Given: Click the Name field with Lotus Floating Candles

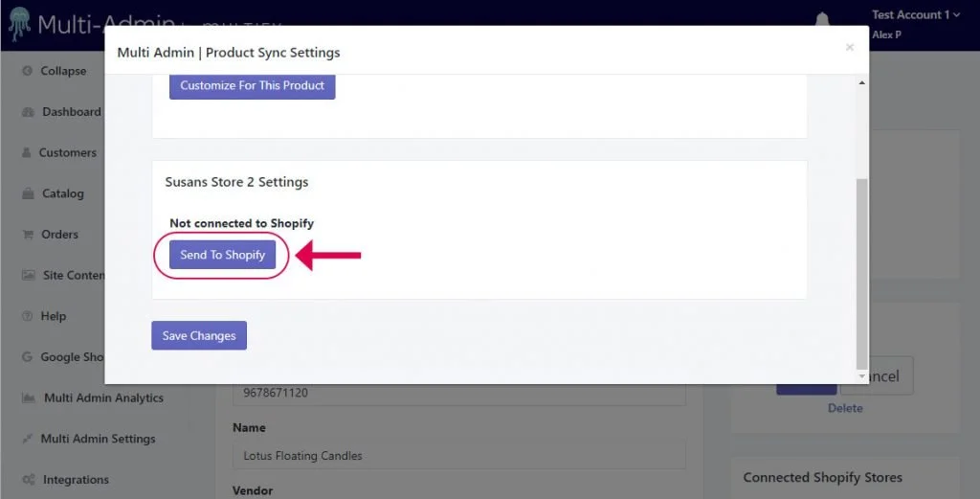Looking at the screenshot, I should 459,456.
